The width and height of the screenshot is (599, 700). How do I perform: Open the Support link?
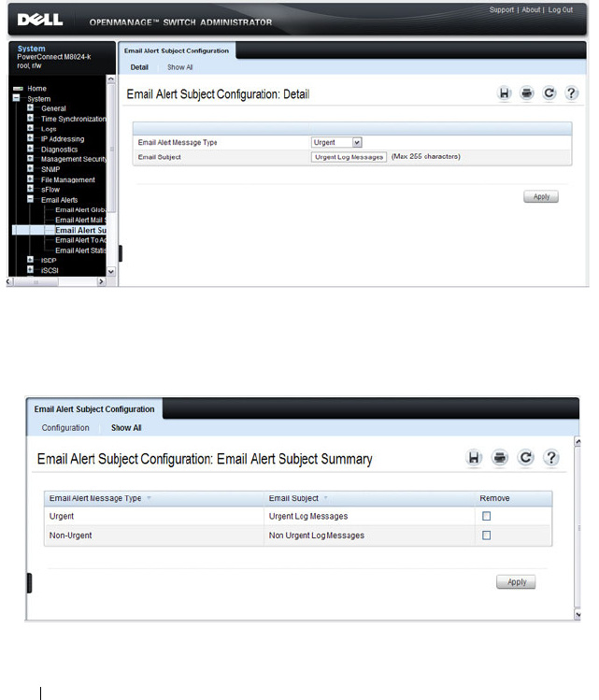pyautogui.click(x=501, y=10)
